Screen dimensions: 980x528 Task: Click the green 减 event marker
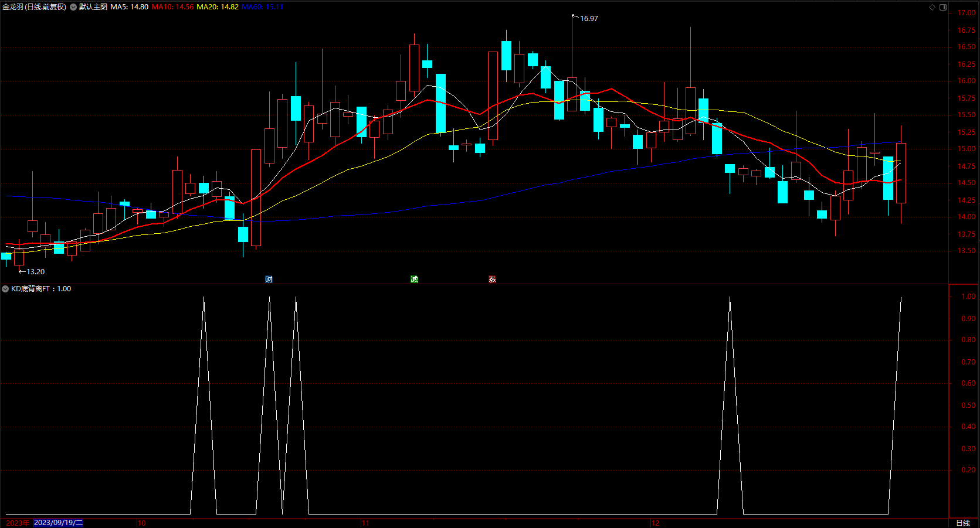414,280
